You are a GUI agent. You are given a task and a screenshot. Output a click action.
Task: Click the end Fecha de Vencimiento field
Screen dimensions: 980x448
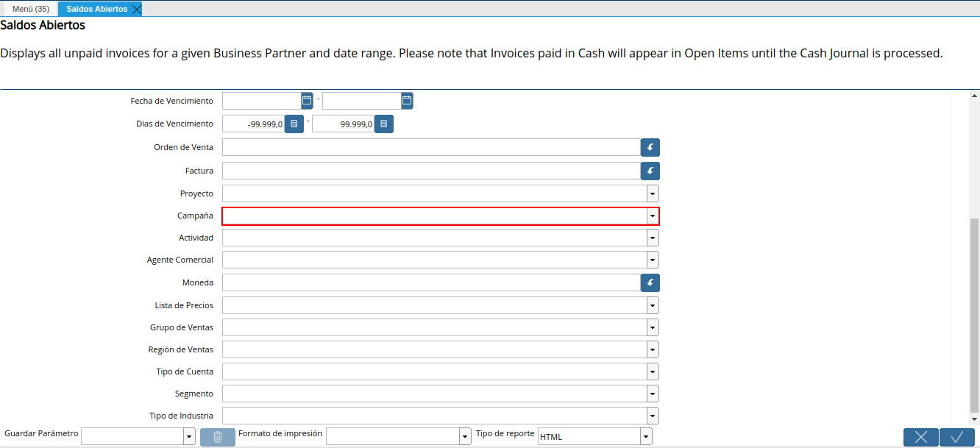(x=362, y=101)
